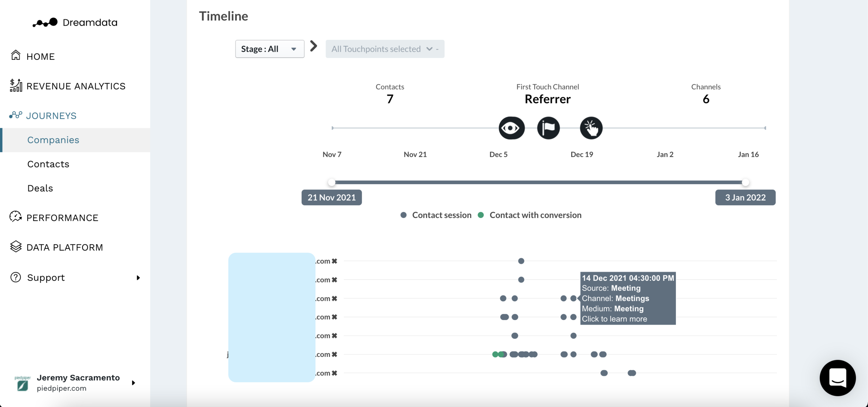Image resolution: width=868 pixels, height=407 pixels.
Task: Open the Stage: All dropdown
Action: [269, 49]
